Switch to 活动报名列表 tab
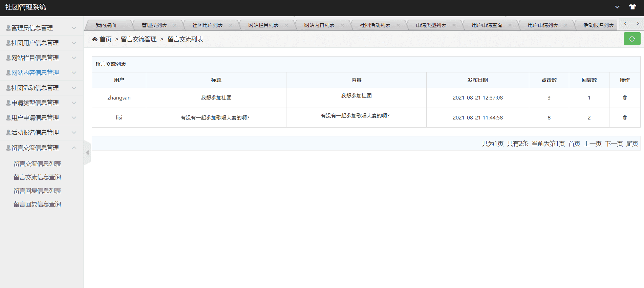This screenshot has height=288, width=644. pos(599,25)
